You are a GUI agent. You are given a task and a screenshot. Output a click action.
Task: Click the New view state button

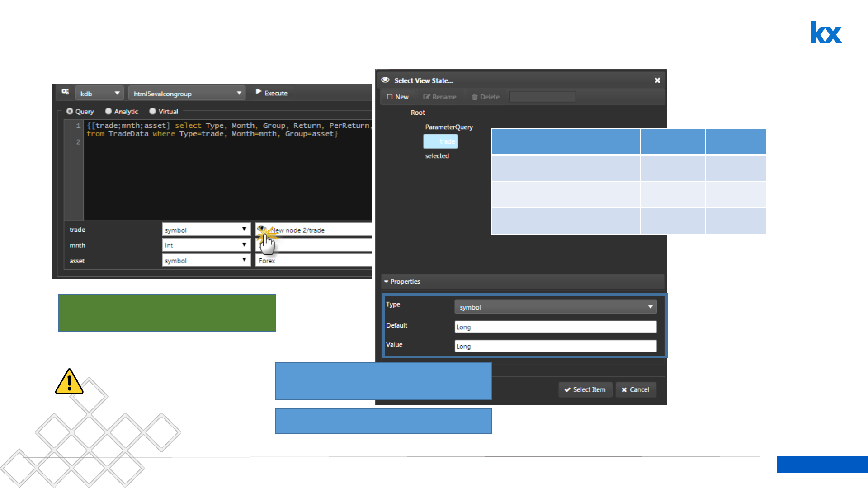[397, 97]
